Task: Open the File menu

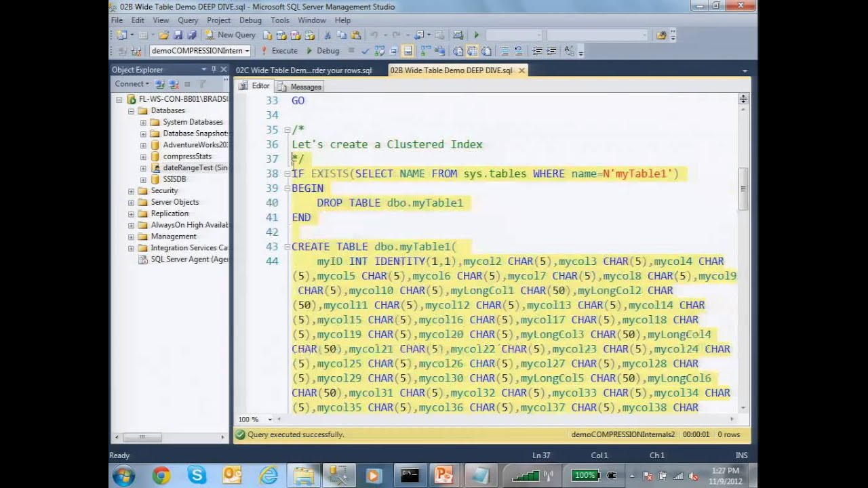Action: coord(117,20)
